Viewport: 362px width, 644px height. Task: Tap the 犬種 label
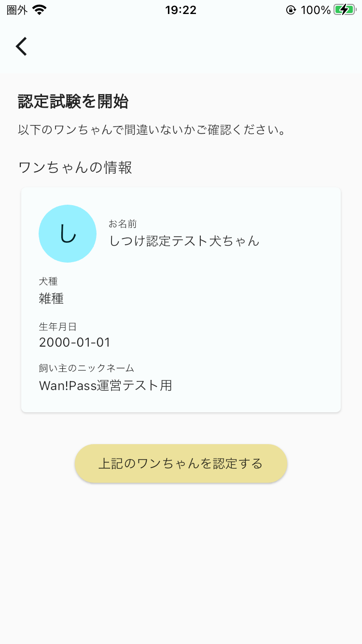click(x=48, y=281)
